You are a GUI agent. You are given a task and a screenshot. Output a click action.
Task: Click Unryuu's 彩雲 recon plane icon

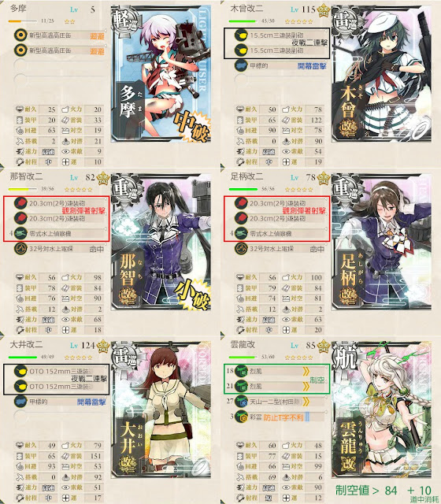click(241, 417)
